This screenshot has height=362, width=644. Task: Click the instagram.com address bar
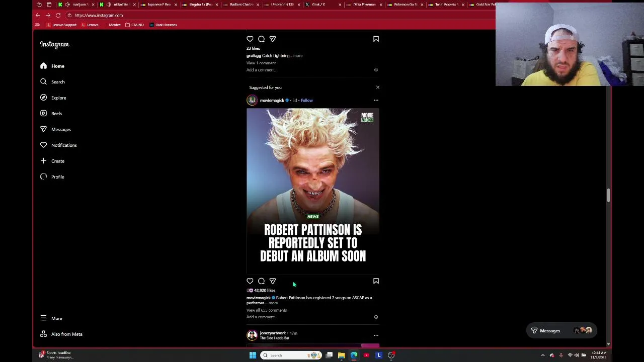[282, 15]
